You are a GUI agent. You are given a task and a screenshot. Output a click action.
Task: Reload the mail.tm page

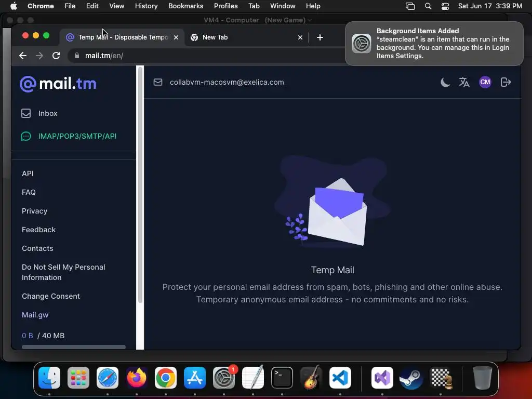[56, 56]
